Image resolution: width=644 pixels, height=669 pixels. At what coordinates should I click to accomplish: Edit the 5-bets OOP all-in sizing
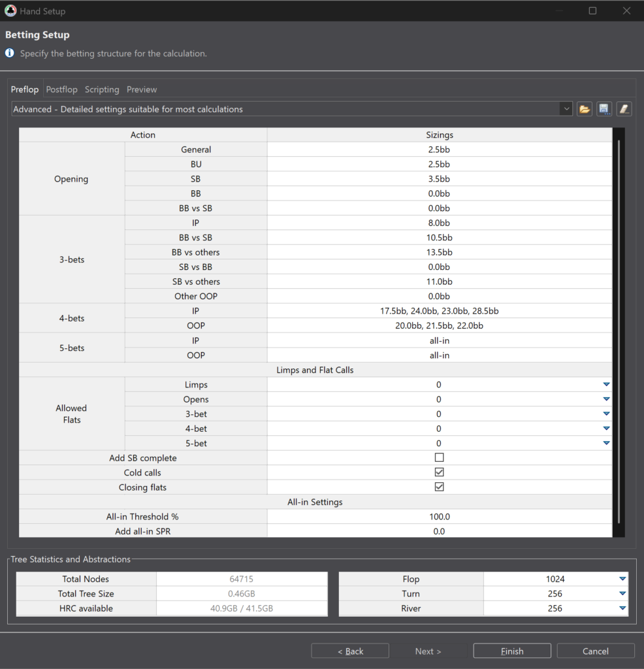coord(440,355)
